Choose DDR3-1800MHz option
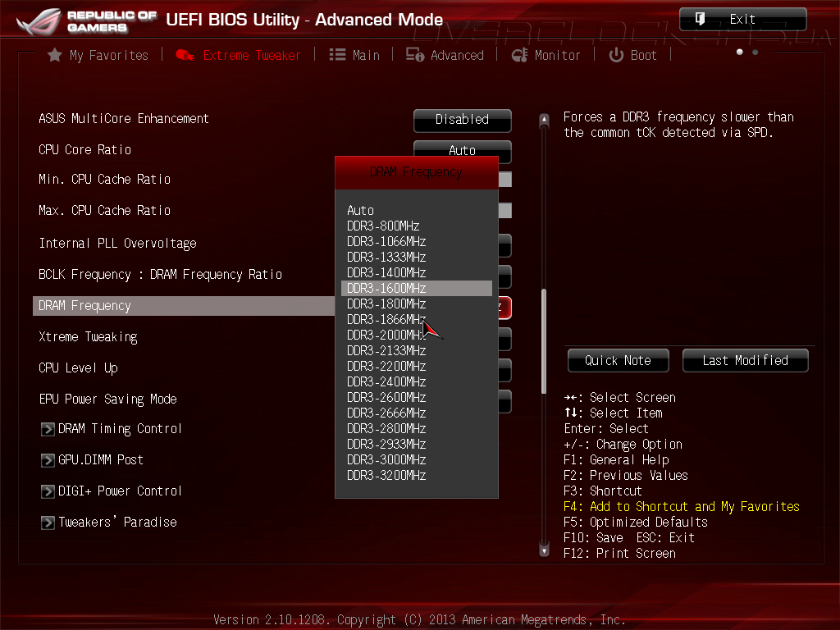This screenshot has width=840, height=630. 416,304
